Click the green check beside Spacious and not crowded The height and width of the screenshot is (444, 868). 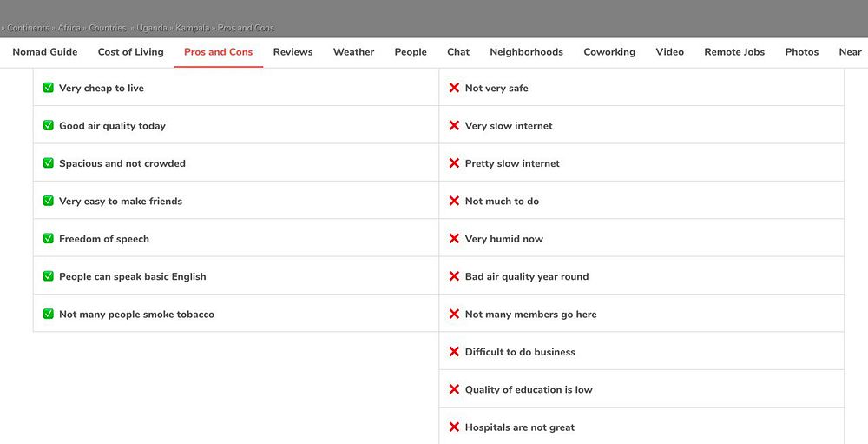click(x=49, y=163)
